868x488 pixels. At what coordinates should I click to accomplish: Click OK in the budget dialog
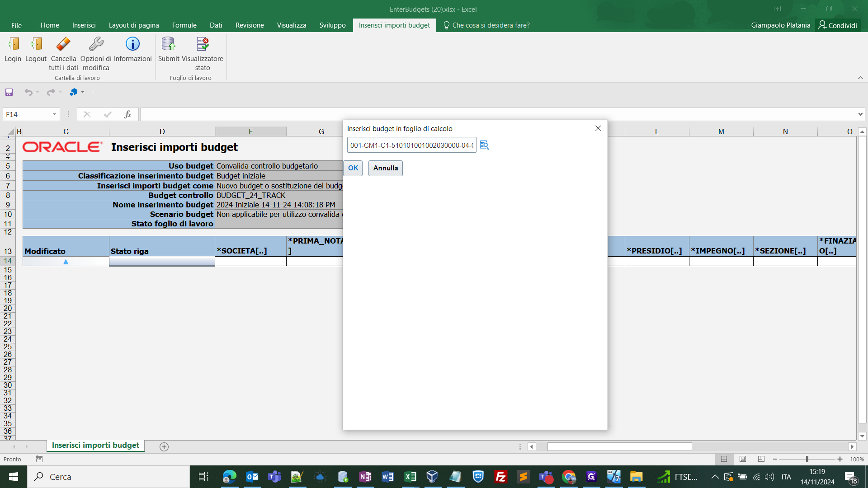tap(353, 168)
